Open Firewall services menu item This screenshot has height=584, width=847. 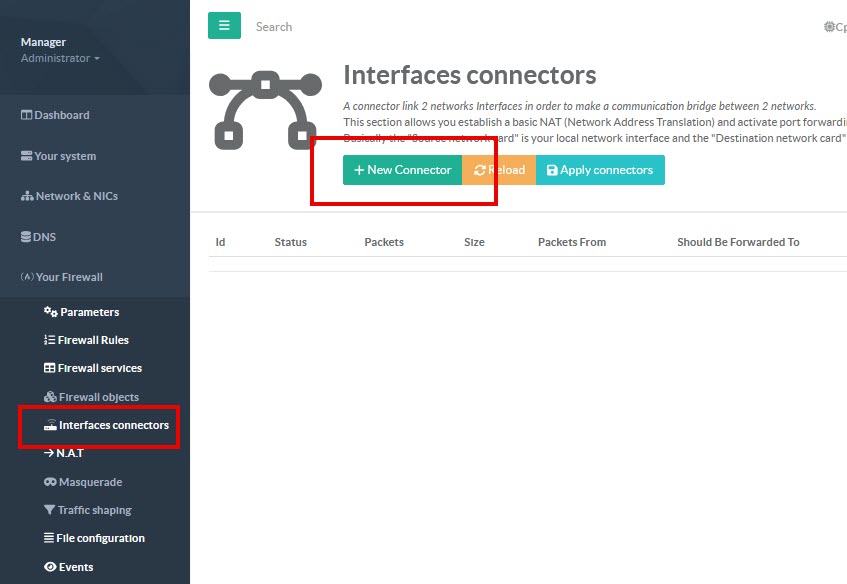(99, 368)
